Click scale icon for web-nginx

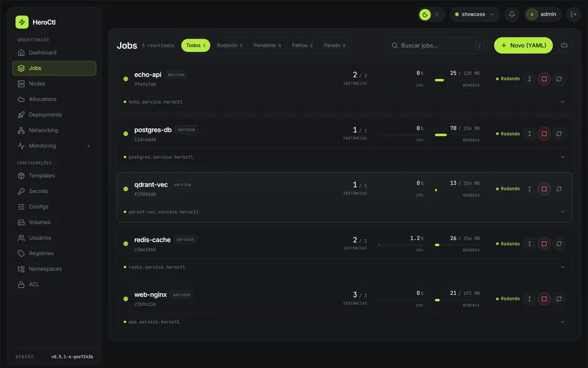coord(529,299)
